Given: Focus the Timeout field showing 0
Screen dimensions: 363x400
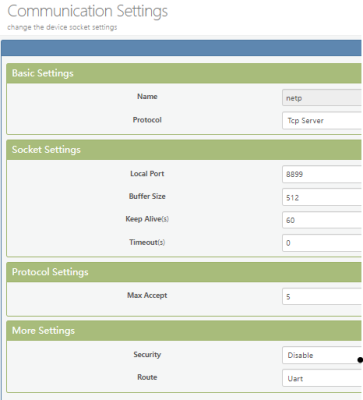Looking at the screenshot, I should pos(322,243).
